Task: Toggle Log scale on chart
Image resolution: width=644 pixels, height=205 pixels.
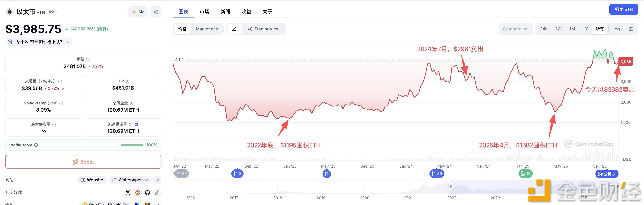Action: click(x=616, y=29)
